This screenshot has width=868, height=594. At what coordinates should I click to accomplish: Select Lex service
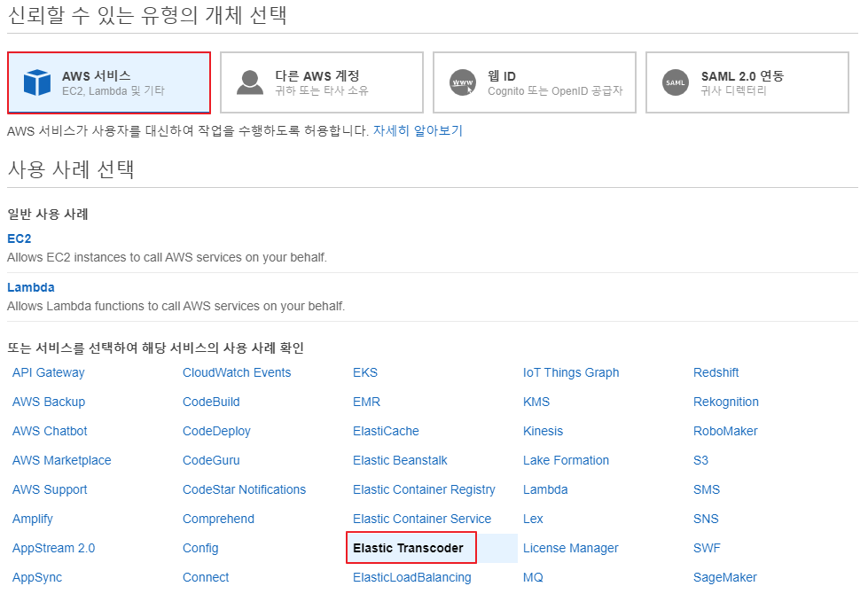(x=533, y=520)
